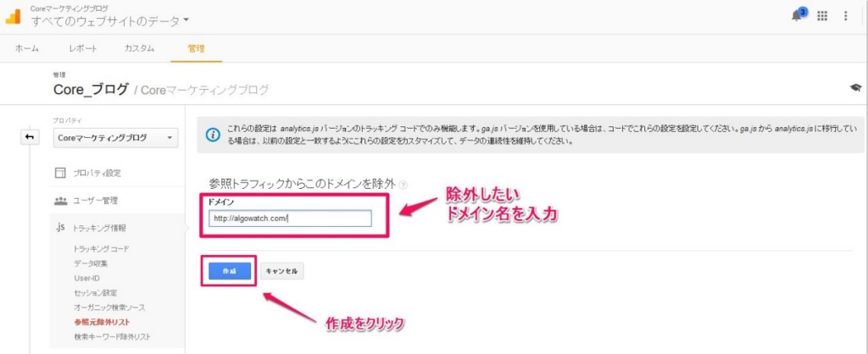
Task: Click the 参照トラフィックからこのドメインを除外 heading
Action: (x=302, y=185)
